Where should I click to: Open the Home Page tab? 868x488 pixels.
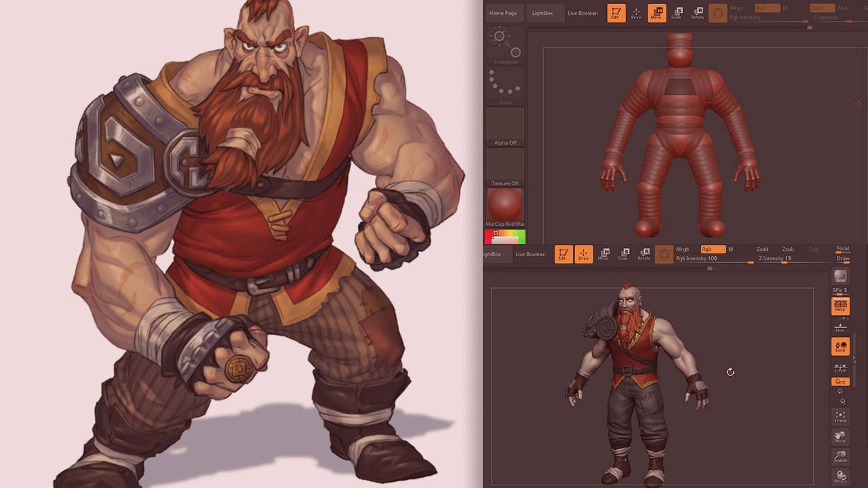(503, 14)
